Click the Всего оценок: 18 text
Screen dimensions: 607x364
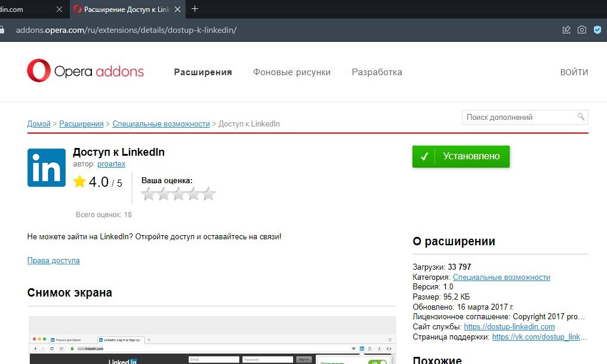pos(104,215)
